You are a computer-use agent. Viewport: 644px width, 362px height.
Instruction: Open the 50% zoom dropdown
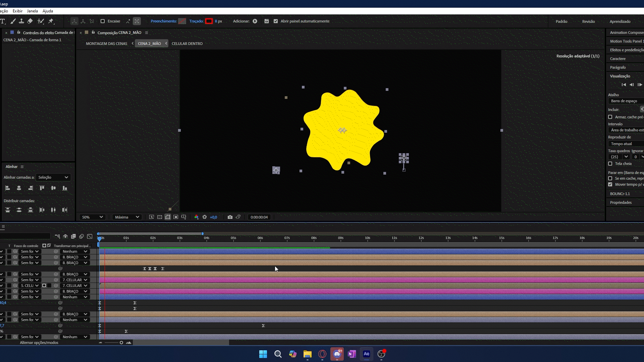pos(92,217)
